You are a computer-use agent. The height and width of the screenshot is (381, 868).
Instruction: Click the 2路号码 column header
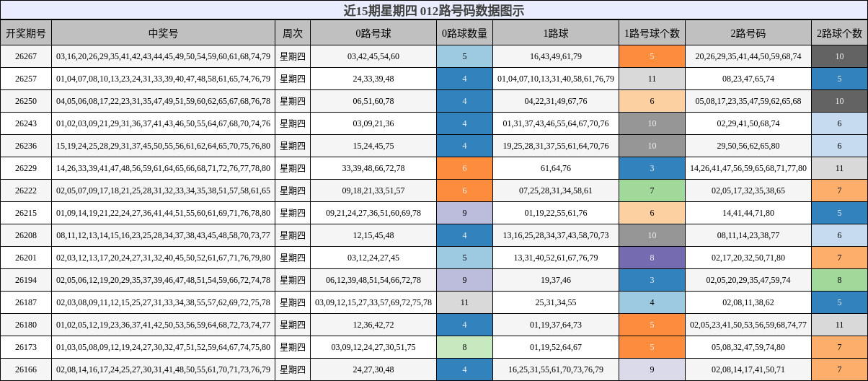click(748, 33)
